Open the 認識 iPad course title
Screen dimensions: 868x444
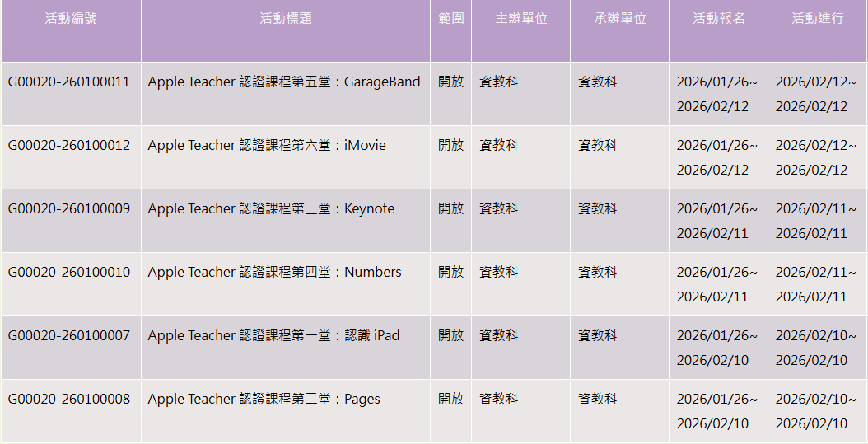pyautogui.click(x=273, y=335)
